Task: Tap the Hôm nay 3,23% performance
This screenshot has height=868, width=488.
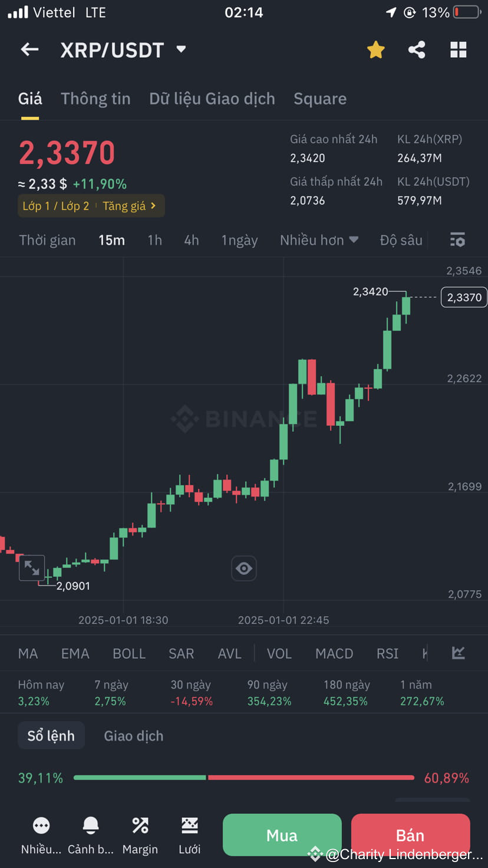Action: [x=41, y=693]
